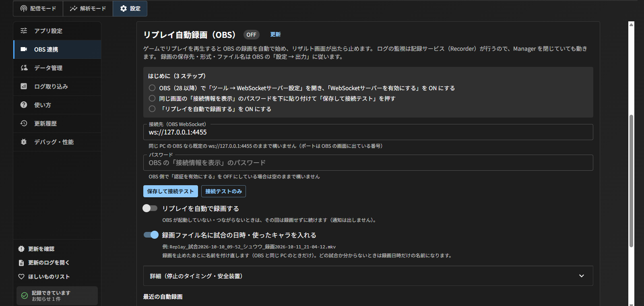
Task: Click the sliders icon beside アプリ設定
Action: click(x=24, y=31)
